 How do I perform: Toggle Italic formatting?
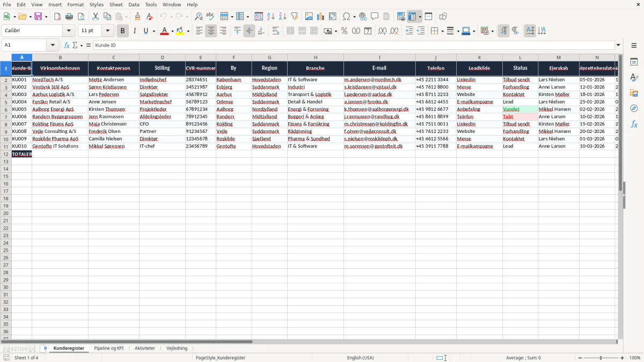point(135,31)
